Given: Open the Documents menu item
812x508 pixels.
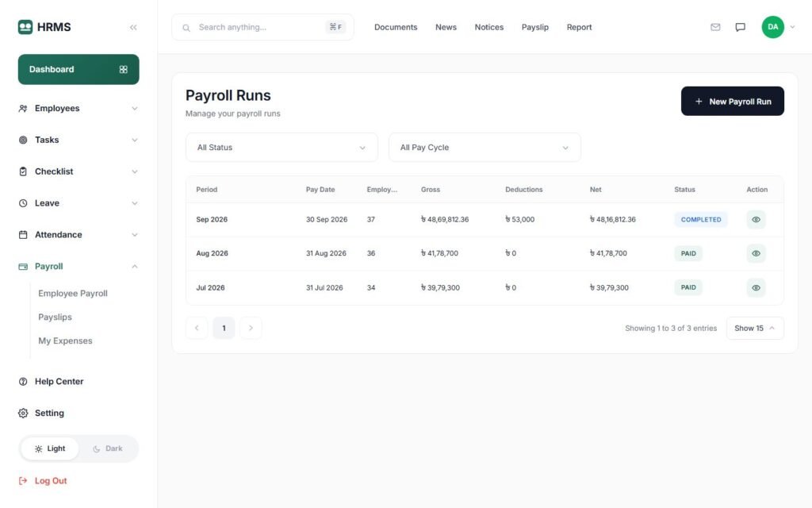Looking at the screenshot, I should [396, 27].
